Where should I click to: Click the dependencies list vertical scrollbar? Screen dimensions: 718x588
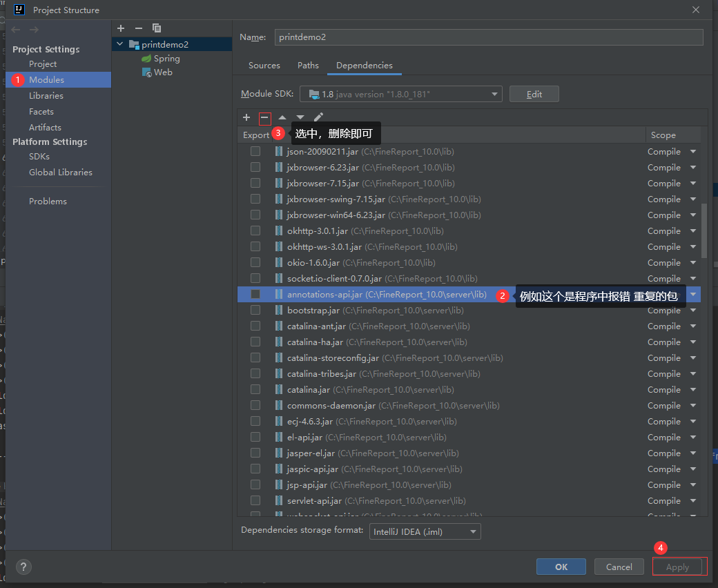704,231
